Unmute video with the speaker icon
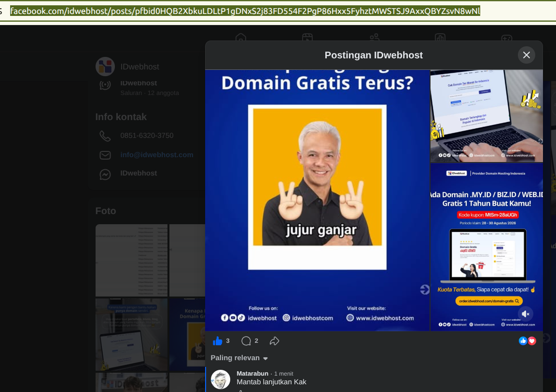556x392 pixels. tap(526, 314)
